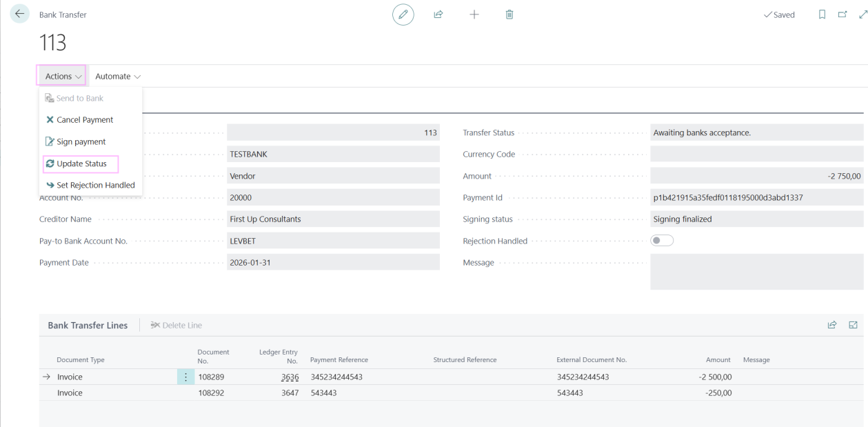Click the Bank Transfer Lines heading
The height and width of the screenshot is (427, 868).
click(x=88, y=325)
